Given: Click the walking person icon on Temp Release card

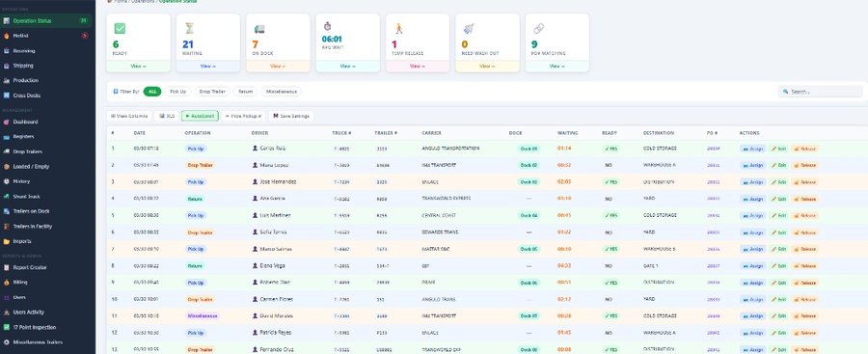Looking at the screenshot, I should pyautogui.click(x=398, y=28).
